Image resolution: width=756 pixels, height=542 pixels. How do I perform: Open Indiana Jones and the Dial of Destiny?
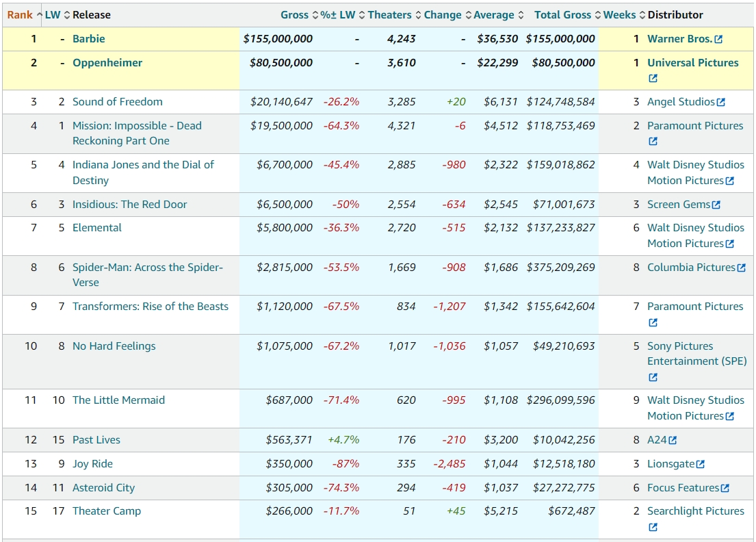coord(143,172)
